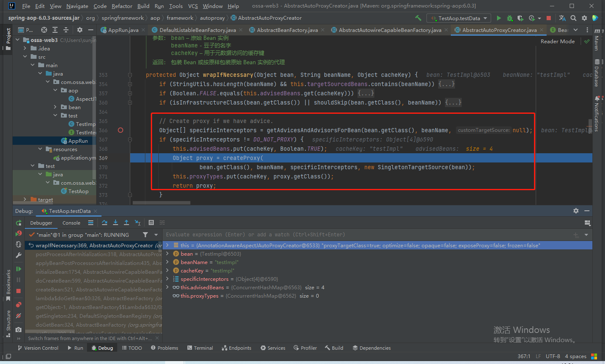
Task: Switch to DefaultListableBeanFactory.java tab
Action: tap(197, 30)
